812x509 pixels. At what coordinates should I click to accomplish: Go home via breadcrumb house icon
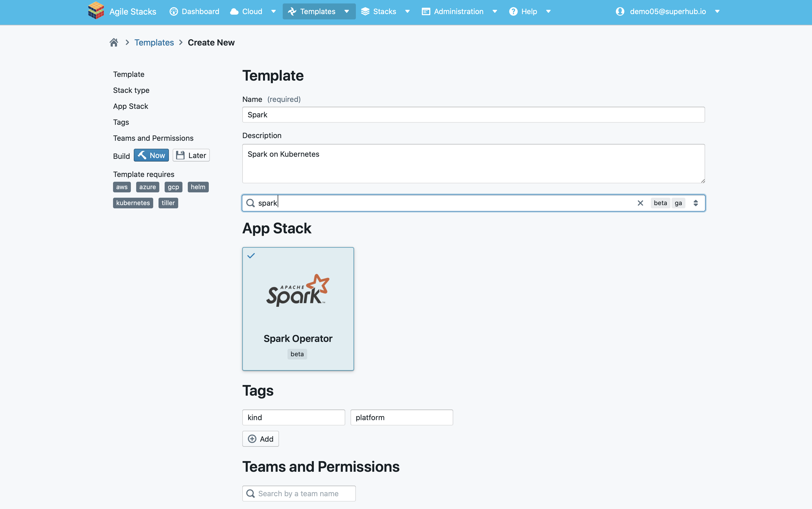coord(114,42)
